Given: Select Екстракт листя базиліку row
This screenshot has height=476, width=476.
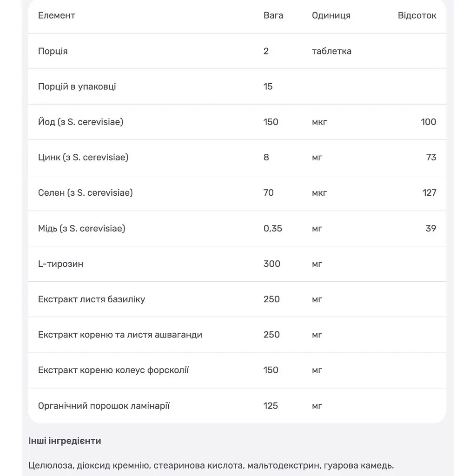Looking at the screenshot, I should [237, 299].
